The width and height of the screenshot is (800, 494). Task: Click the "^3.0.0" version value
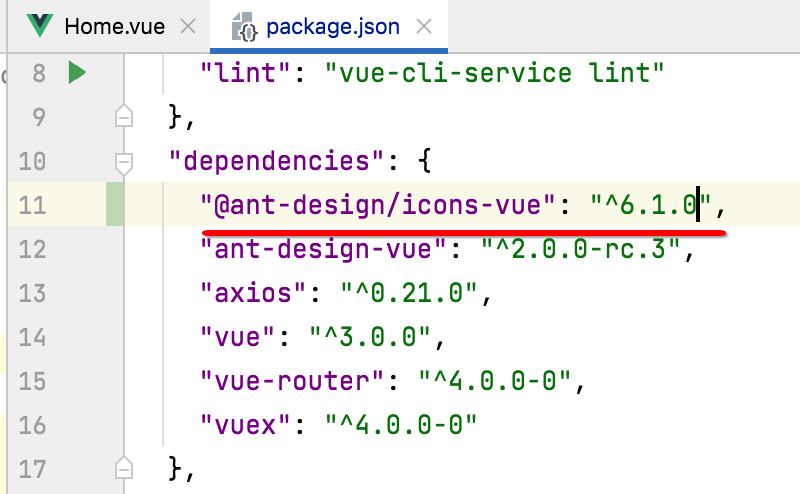point(370,337)
